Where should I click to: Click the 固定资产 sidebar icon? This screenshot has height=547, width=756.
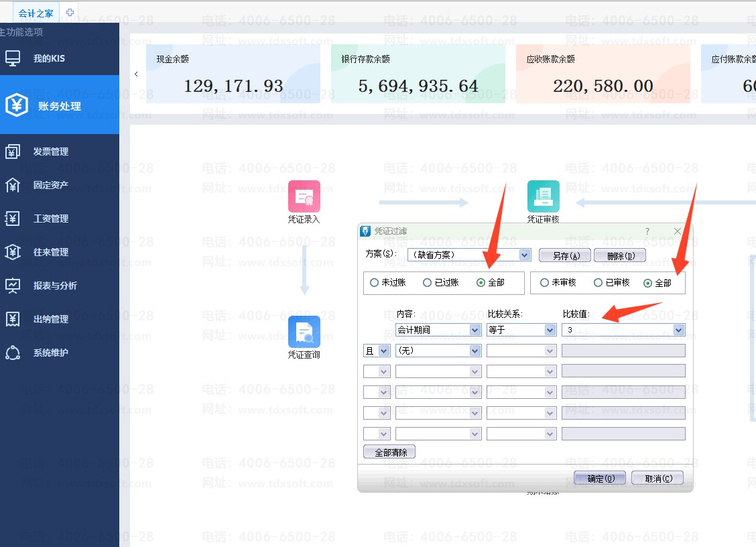pos(13,185)
